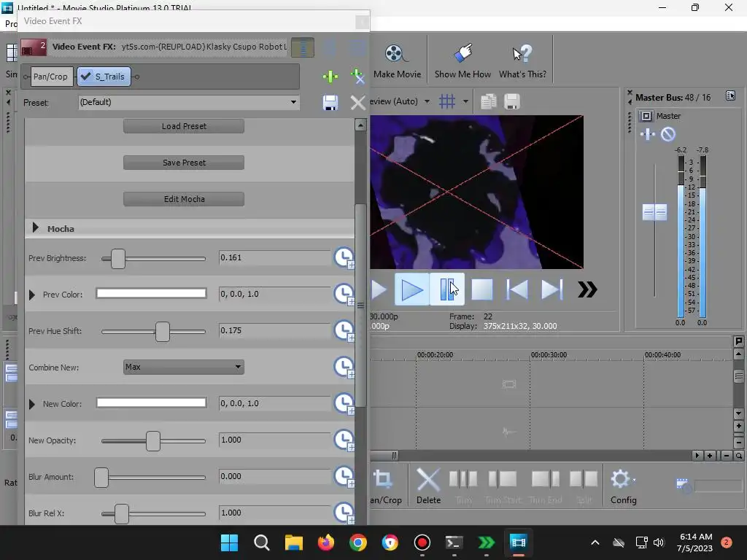Image resolution: width=747 pixels, height=560 pixels.
Task: Go to end of project button
Action: pos(551,289)
